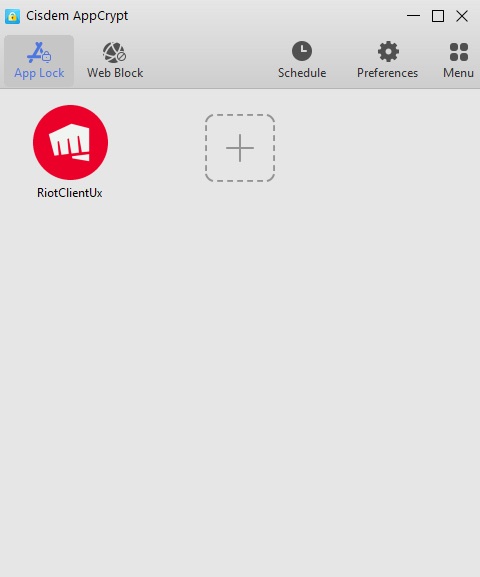Open the Menu grid icon

coord(458,61)
